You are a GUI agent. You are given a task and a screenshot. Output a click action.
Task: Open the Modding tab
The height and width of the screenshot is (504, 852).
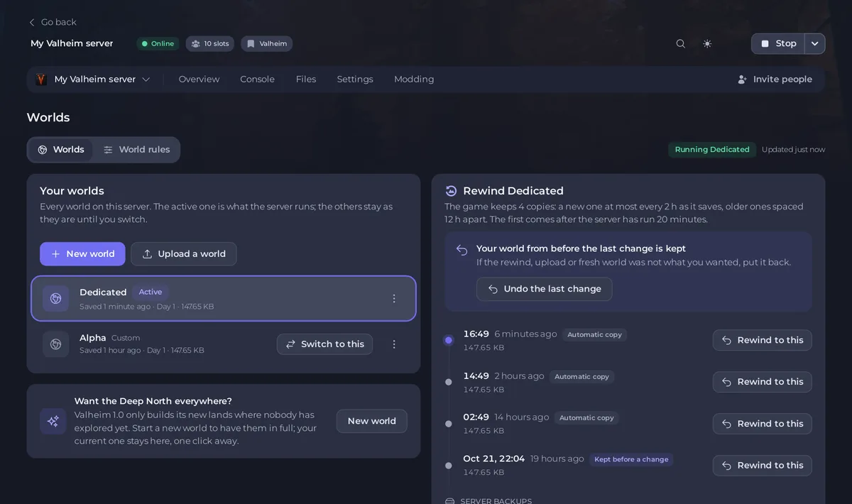coord(414,80)
